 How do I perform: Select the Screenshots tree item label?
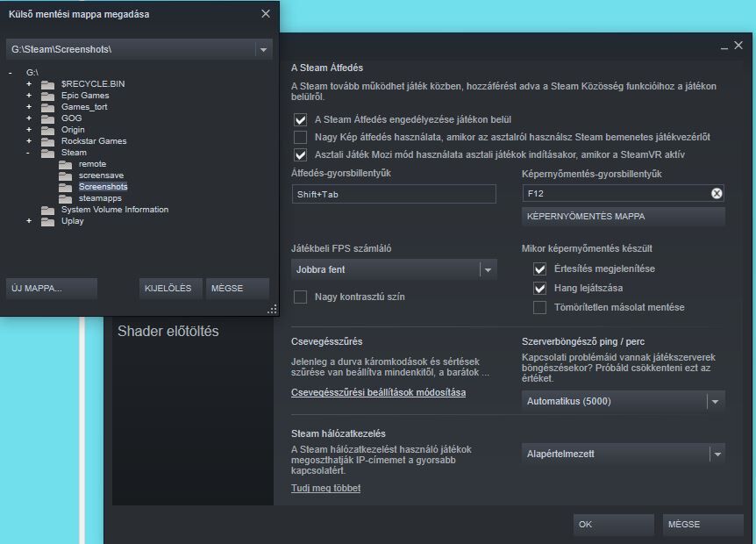[103, 187]
